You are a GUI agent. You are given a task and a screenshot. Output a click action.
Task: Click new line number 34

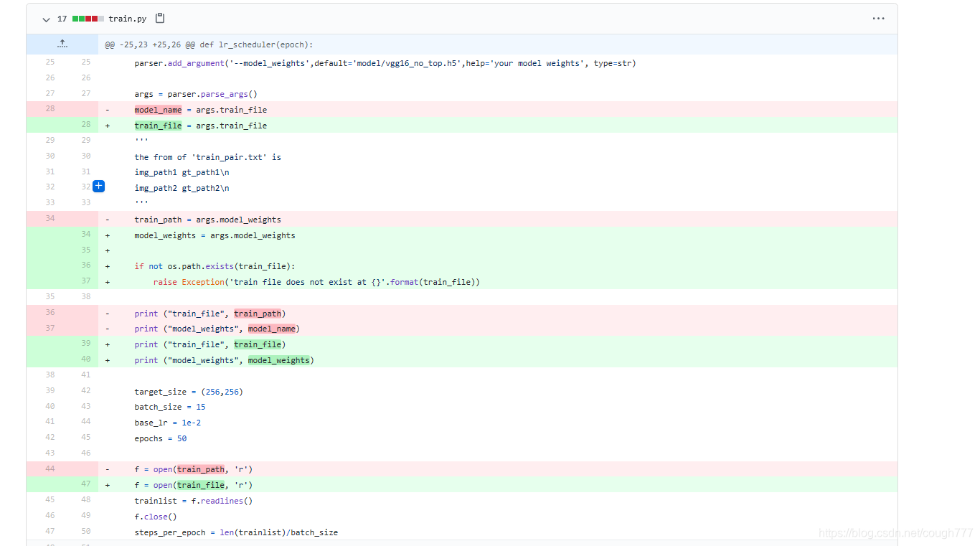(85, 234)
